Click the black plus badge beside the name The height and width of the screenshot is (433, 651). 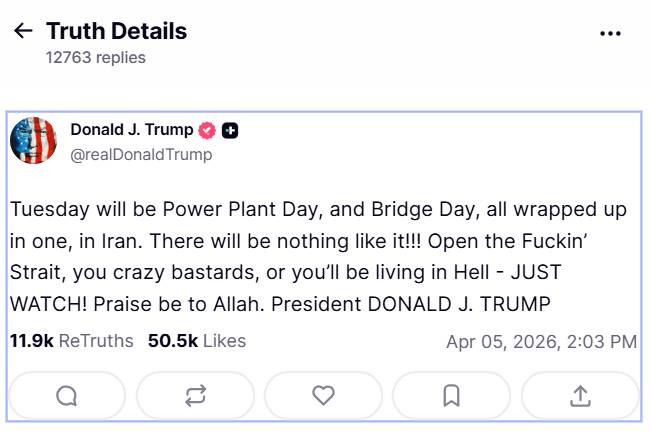[x=230, y=130]
